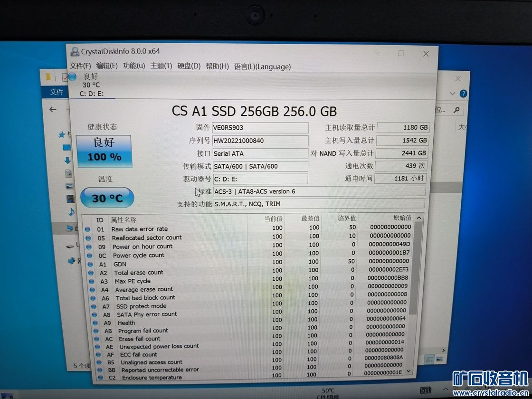This screenshot has height=399, width=532.
Task: Click the 30 °C temperature button
Action: [x=107, y=198]
